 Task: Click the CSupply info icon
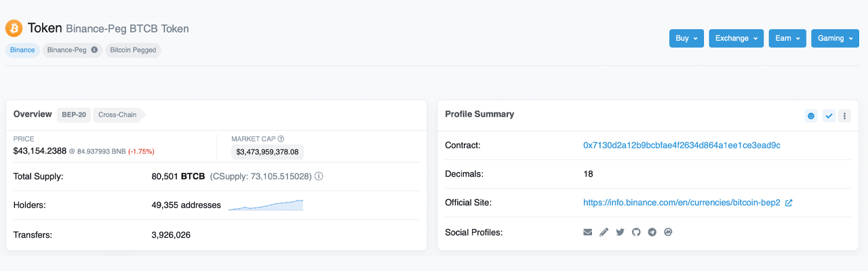[319, 176]
